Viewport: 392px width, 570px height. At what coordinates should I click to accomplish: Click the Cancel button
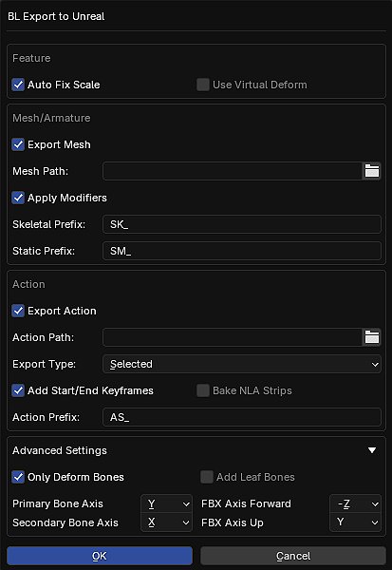pyautogui.click(x=293, y=556)
